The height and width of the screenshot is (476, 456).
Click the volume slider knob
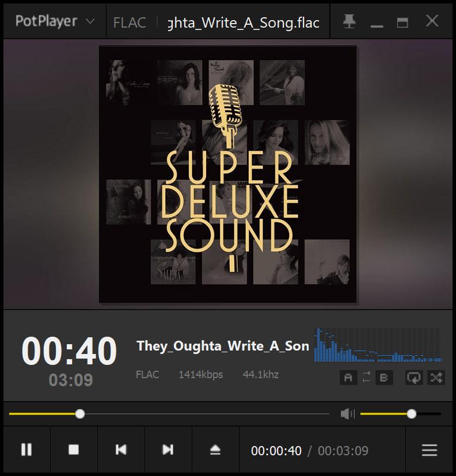411,414
